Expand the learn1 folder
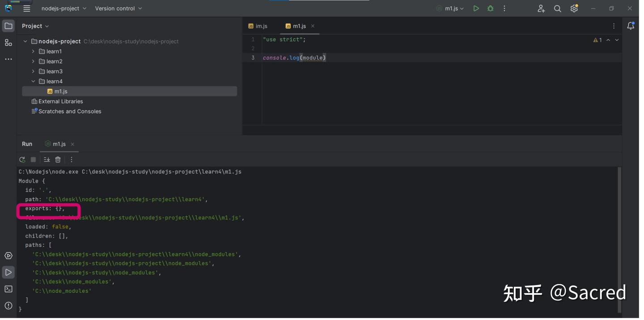Image resolution: width=644 pixels, height=320 pixels. 33,51
